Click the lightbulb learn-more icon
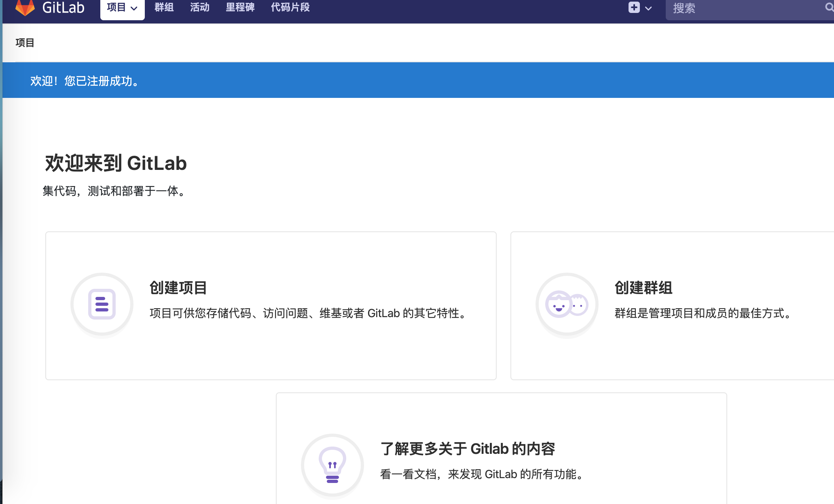This screenshot has height=504, width=834. coord(332,465)
